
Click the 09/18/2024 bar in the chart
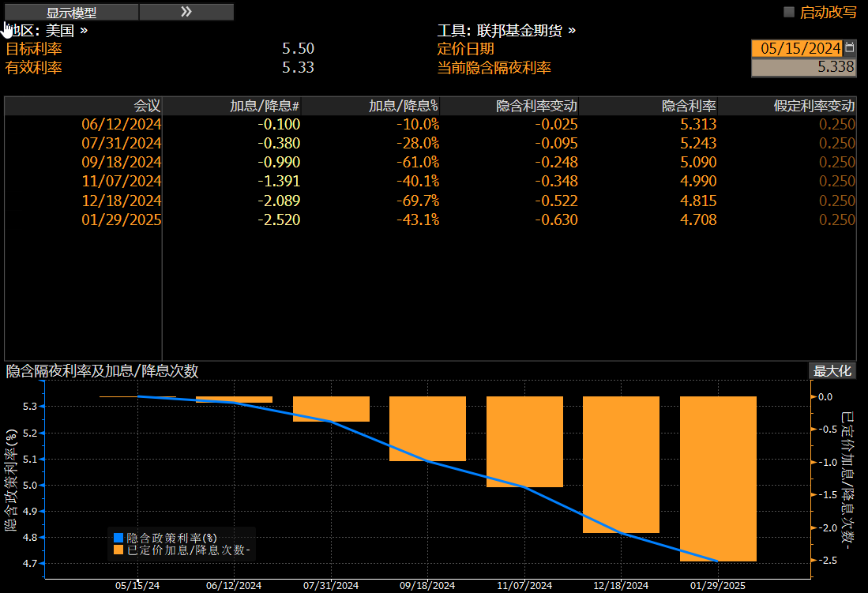(427, 429)
